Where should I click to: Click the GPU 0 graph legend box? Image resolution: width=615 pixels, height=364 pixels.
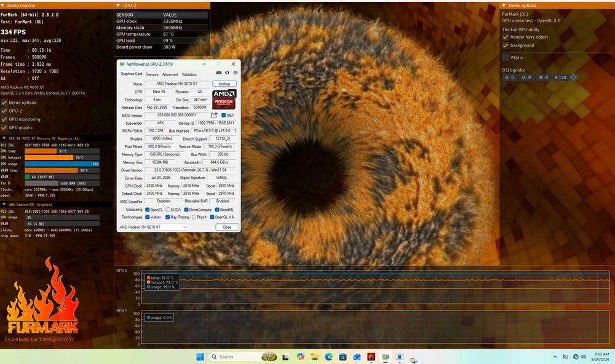tap(162, 282)
